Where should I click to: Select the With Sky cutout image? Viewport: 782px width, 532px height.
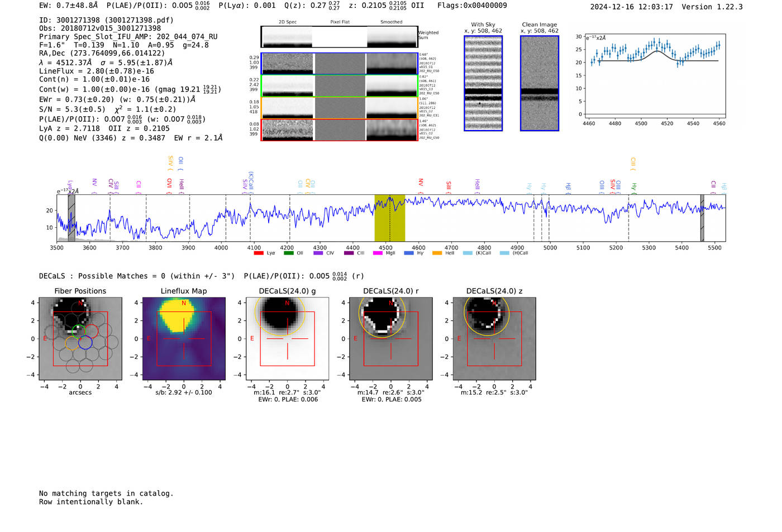[x=483, y=83]
